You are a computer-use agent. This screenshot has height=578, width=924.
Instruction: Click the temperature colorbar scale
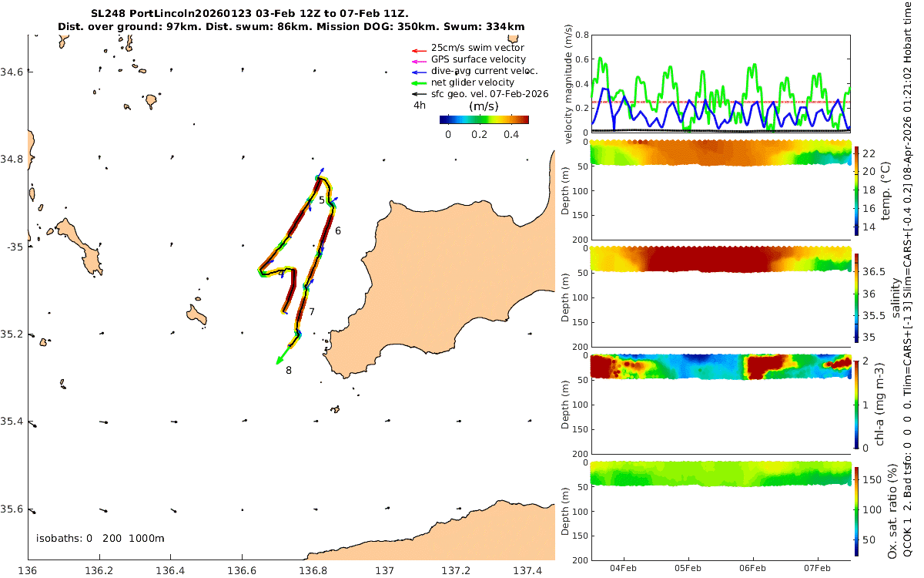(858, 190)
